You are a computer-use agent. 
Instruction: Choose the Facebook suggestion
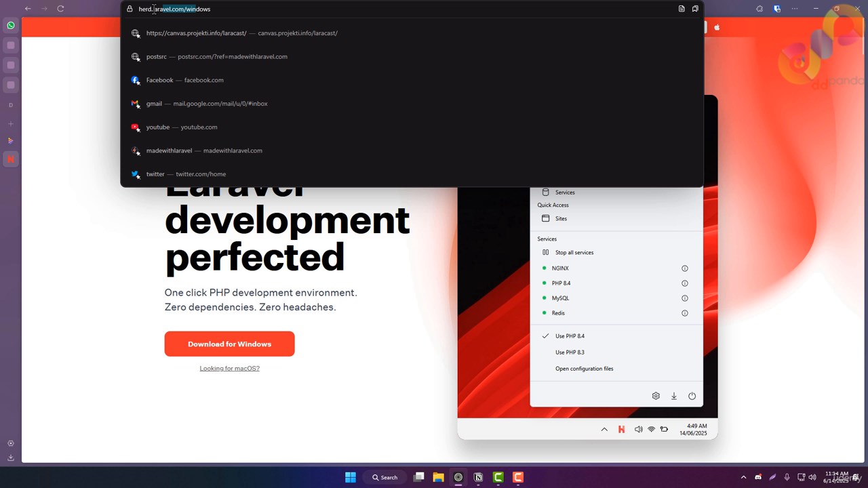[x=412, y=80]
